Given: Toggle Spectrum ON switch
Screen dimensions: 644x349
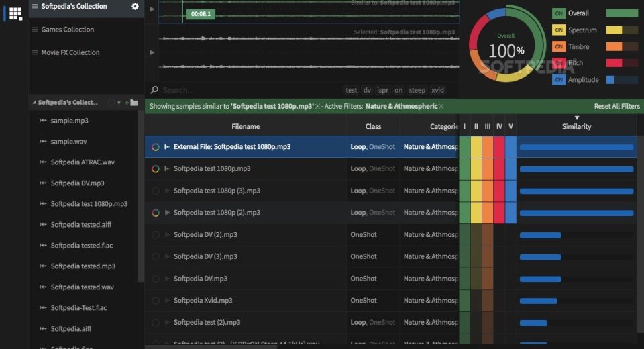Looking at the screenshot, I should click(559, 30).
